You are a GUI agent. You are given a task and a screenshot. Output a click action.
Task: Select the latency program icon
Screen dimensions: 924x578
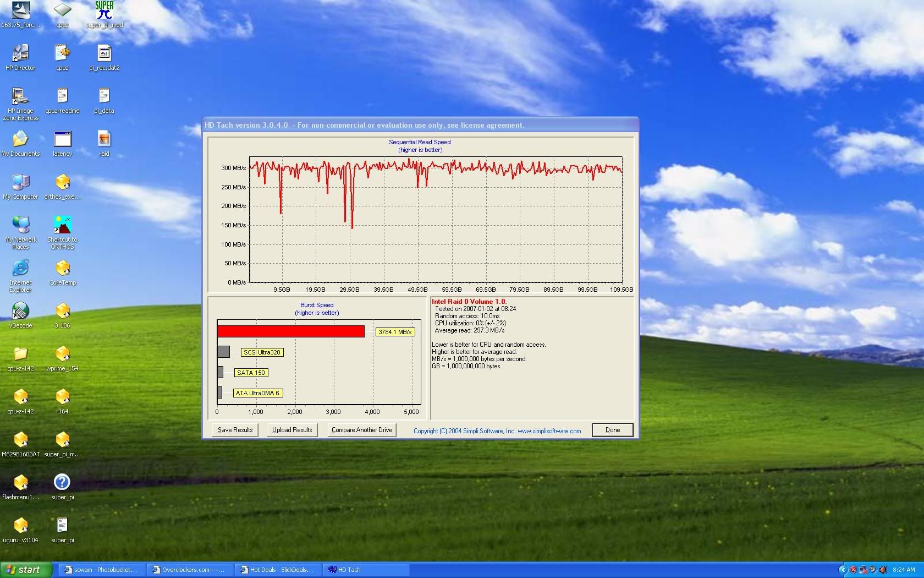point(62,143)
